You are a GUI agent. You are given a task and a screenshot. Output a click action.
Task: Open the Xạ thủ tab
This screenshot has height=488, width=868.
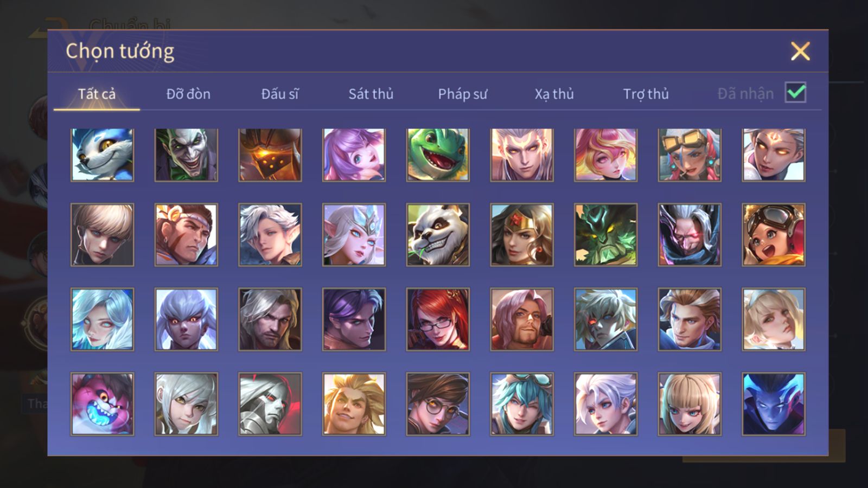point(554,94)
